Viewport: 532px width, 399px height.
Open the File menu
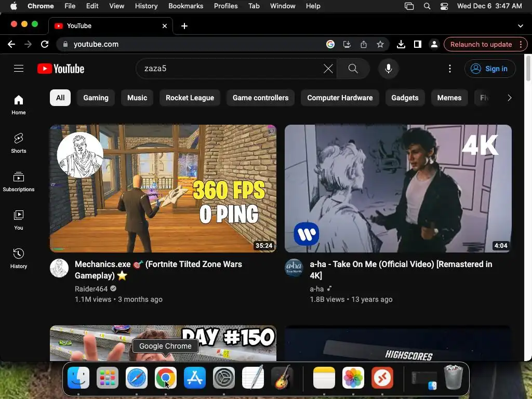pyautogui.click(x=70, y=6)
